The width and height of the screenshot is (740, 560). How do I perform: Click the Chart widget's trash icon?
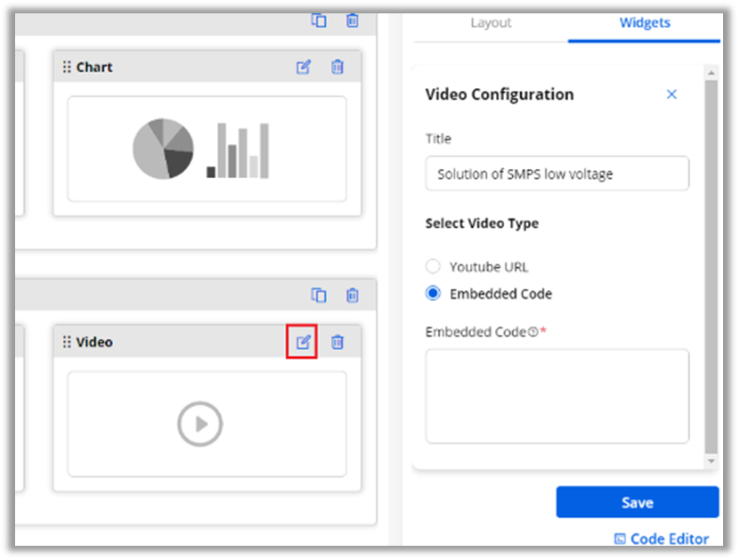click(x=337, y=67)
